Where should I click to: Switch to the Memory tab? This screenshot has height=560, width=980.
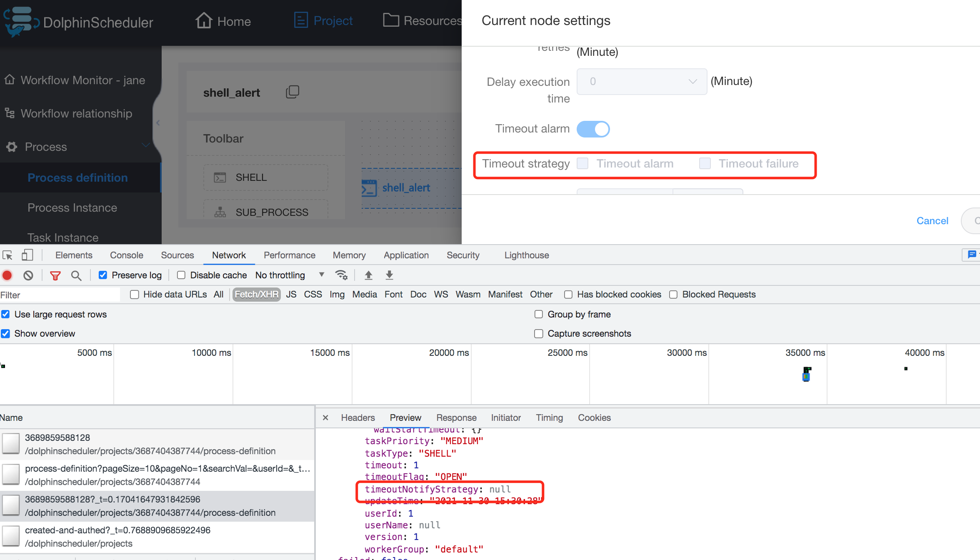click(349, 255)
